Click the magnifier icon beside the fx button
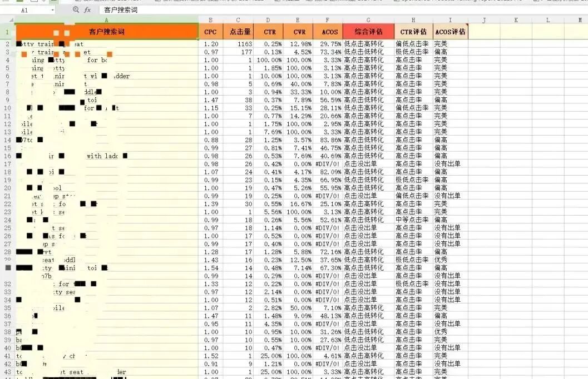 coord(76,9)
